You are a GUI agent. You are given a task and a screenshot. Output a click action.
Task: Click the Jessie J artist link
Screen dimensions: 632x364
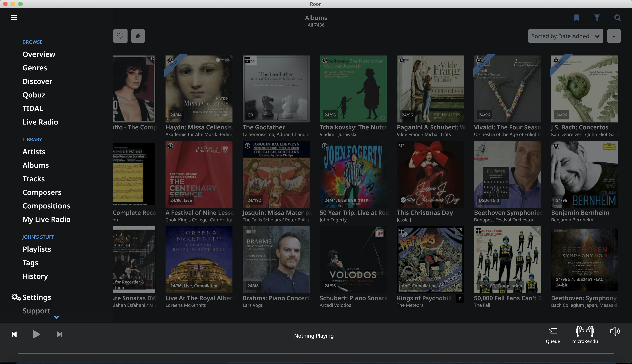404,220
